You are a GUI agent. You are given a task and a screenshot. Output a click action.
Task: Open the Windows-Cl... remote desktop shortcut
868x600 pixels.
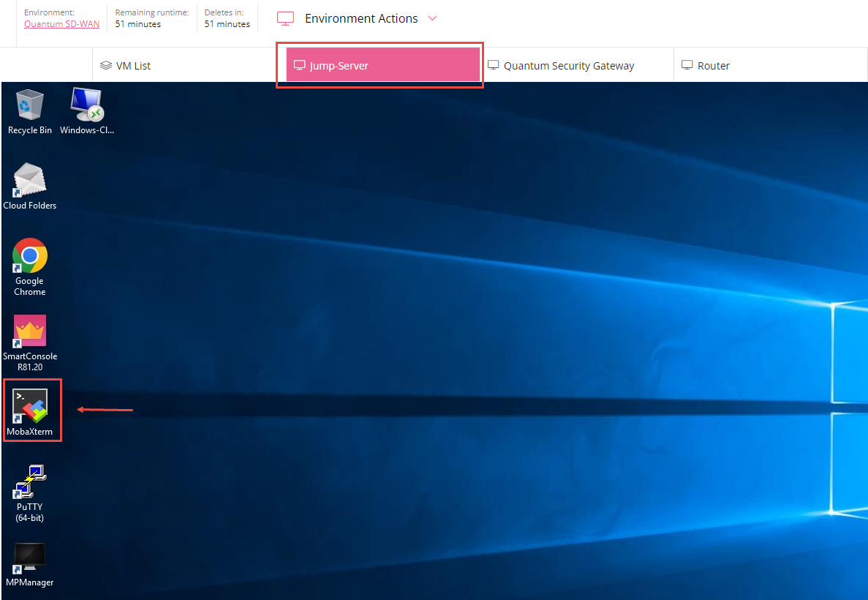point(87,112)
